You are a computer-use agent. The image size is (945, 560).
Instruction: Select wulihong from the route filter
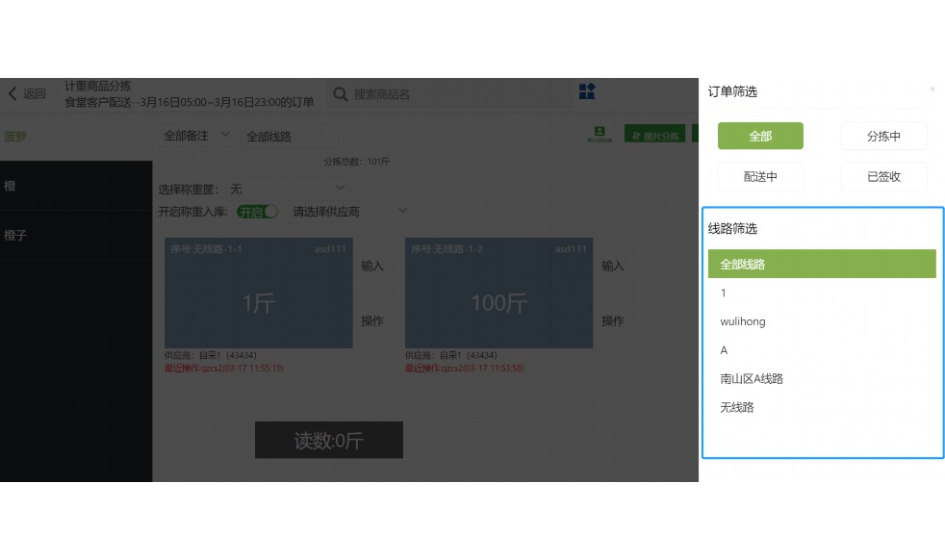pyautogui.click(x=742, y=321)
